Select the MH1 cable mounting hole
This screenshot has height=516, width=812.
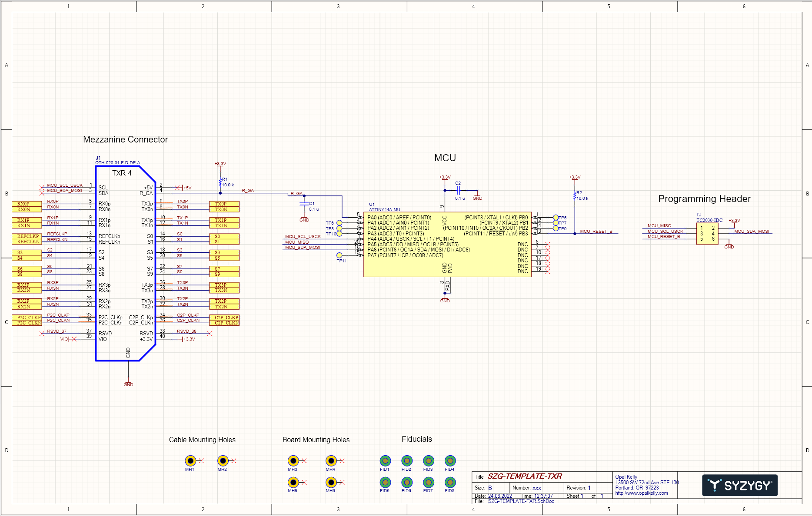(190, 460)
